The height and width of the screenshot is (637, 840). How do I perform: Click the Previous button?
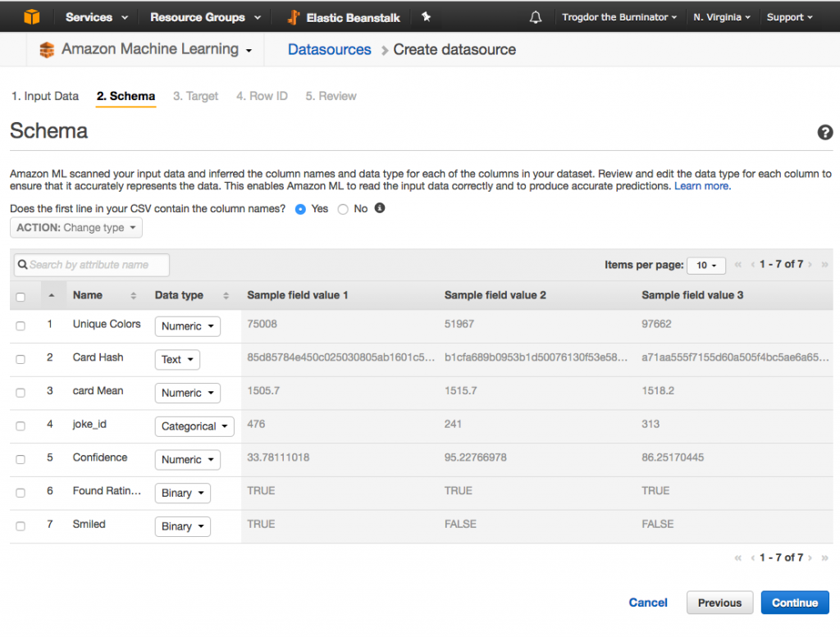pos(720,603)
